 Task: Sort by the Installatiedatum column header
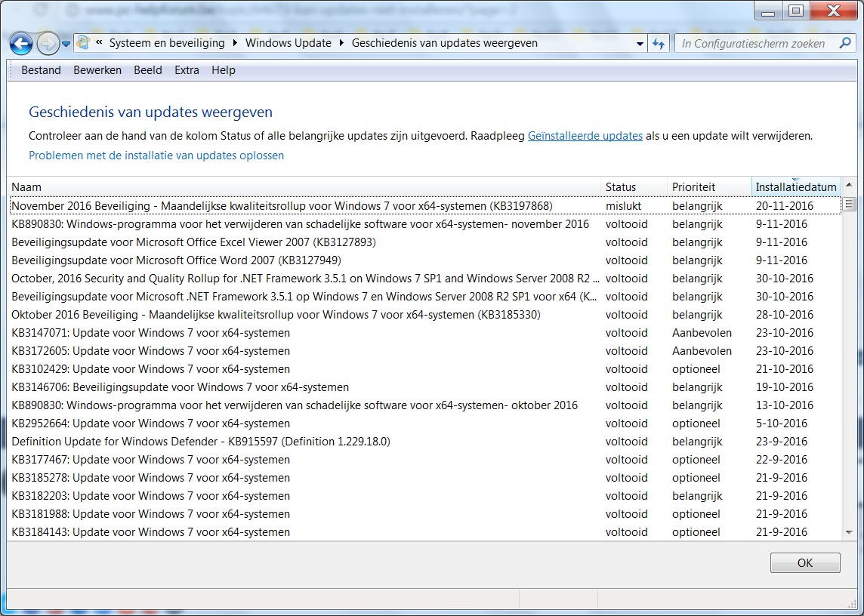pos(795,186)
